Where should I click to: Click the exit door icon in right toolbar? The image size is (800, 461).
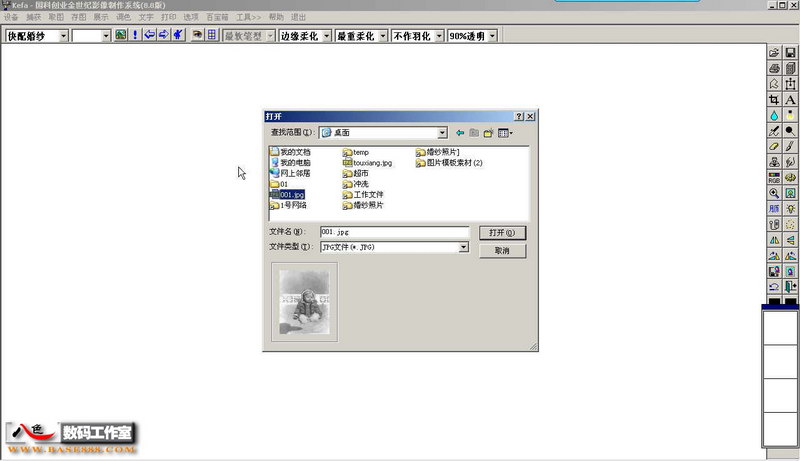pos(790,287)
